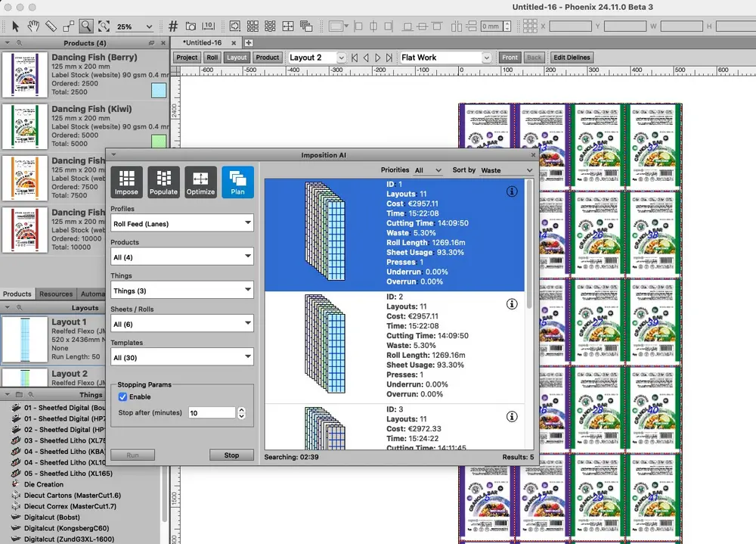Image resolution: width=756 pixels, height=544 pixels.
Task: Open the Impose tool in top toolbar
Action: (253, 26)
